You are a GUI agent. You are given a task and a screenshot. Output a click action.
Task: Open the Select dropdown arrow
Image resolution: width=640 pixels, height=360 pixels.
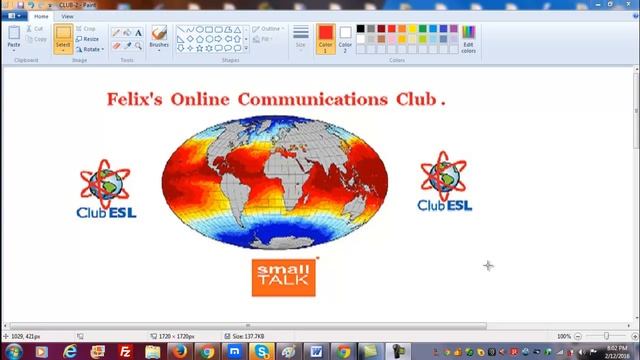click(x=63, y=51)
